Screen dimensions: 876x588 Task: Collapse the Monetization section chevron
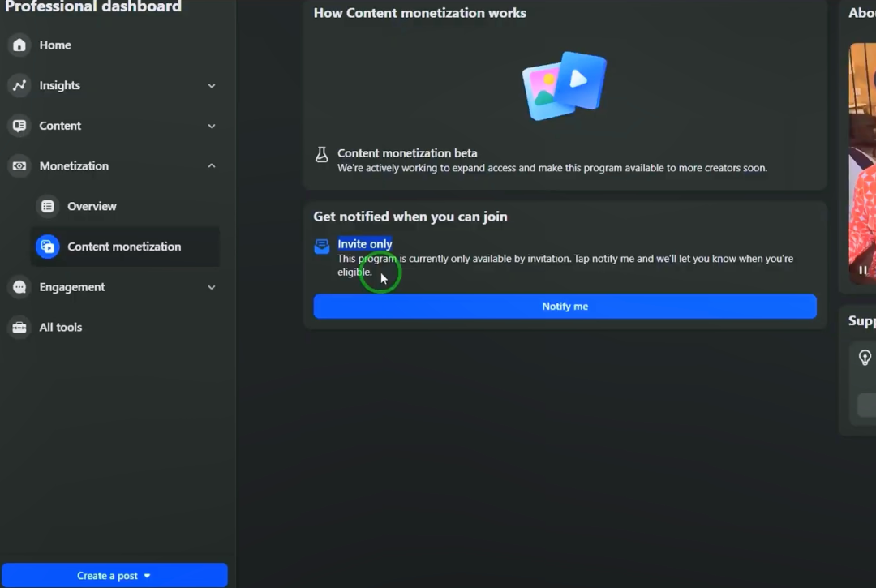pyautogui.click(x=212, y=165)
